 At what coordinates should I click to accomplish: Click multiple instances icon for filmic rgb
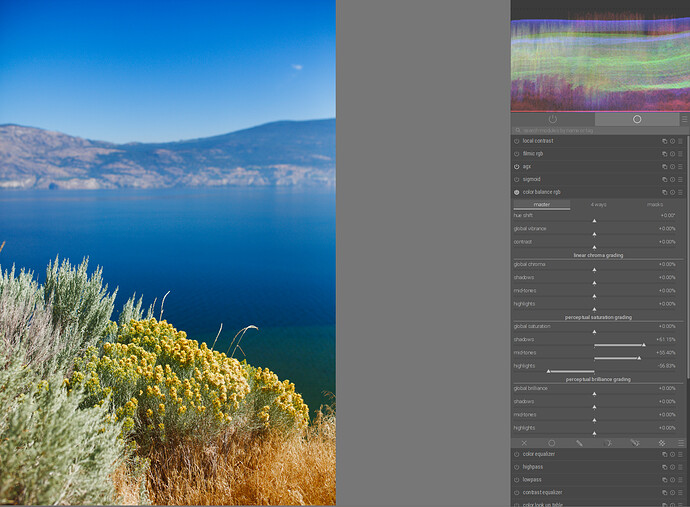tap(664, 154)
